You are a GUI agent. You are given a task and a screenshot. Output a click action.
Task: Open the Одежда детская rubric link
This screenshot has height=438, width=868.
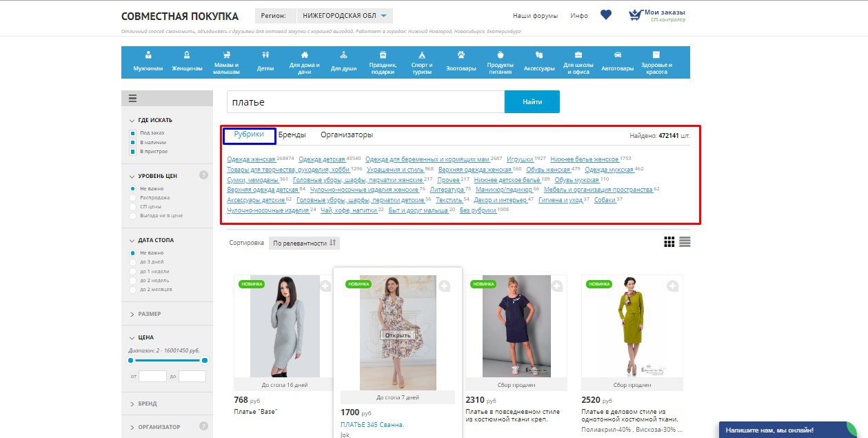point(322,159)
